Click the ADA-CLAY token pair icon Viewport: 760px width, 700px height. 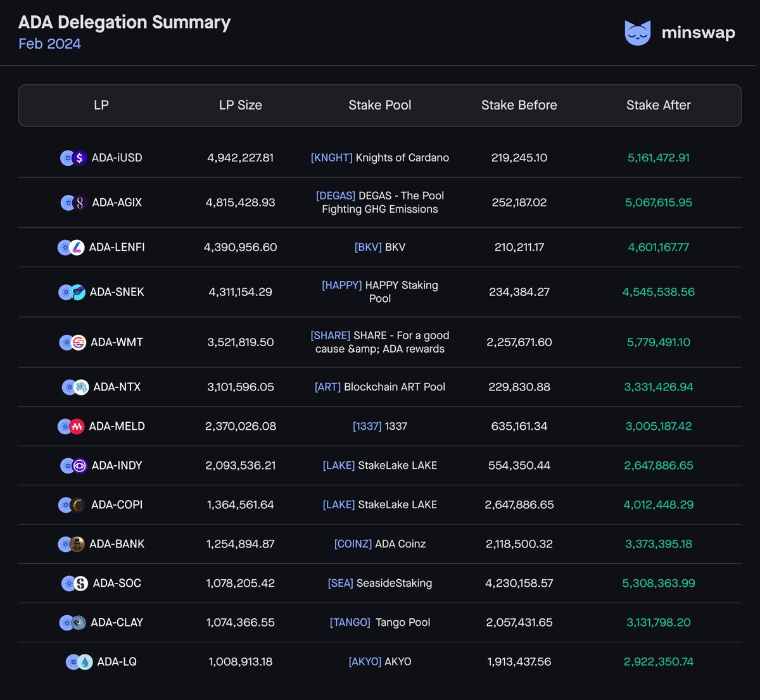(x=72, y=622)
